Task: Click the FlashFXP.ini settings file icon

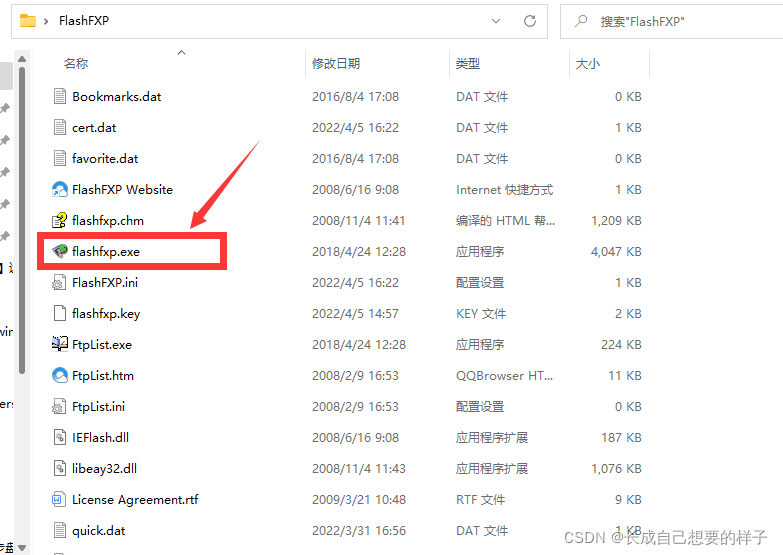Action: [59, 282]
